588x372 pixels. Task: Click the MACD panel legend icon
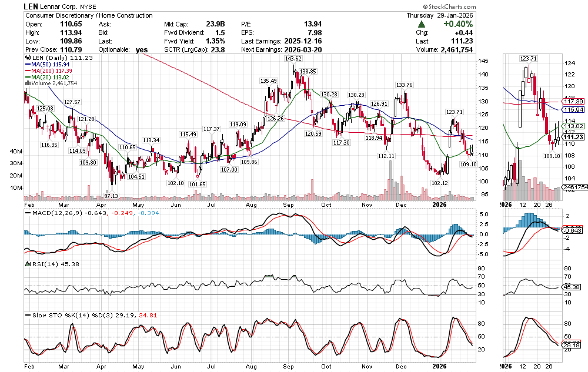(26, 213)
